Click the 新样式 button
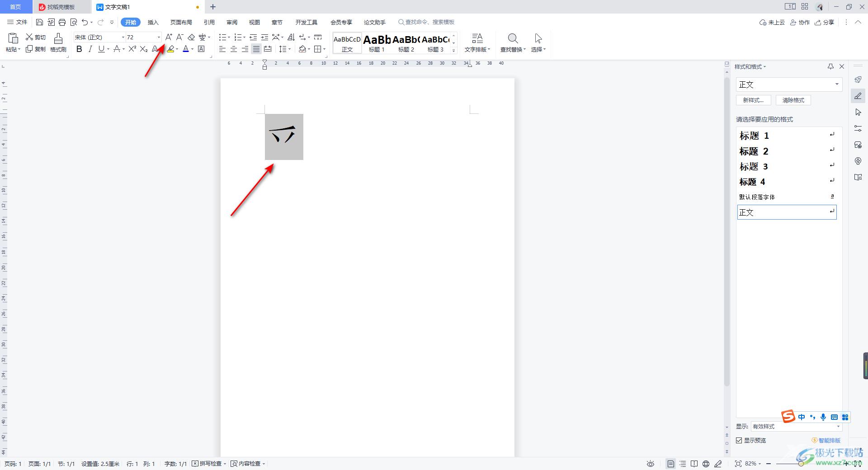The width and height of the screenshot is (868, 470). point(753,100)
